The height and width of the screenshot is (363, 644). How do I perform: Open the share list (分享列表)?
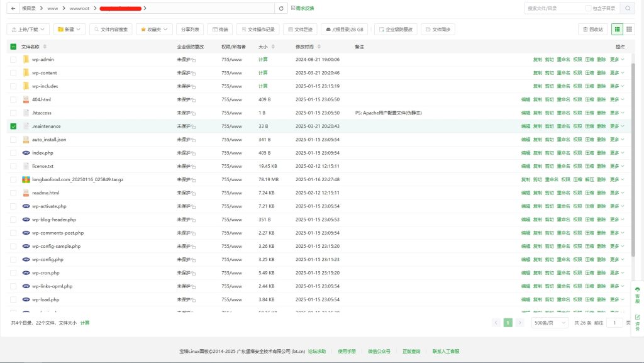tap(190, 29)
